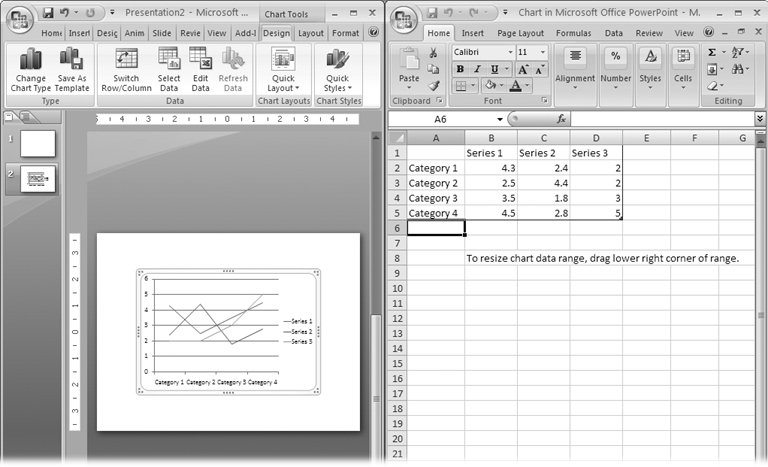Expand the Excel formula bar

tap(760, 118)
